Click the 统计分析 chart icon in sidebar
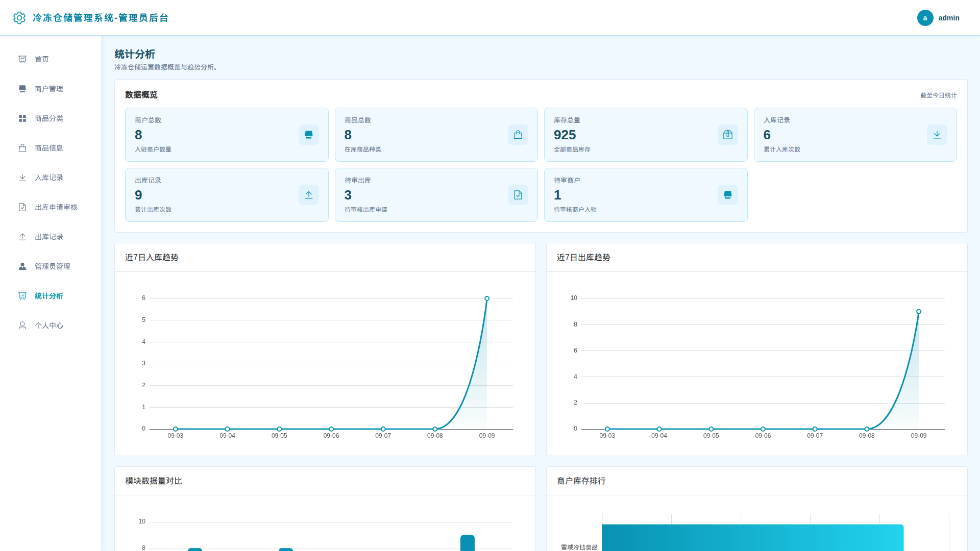 click(22, 296)
